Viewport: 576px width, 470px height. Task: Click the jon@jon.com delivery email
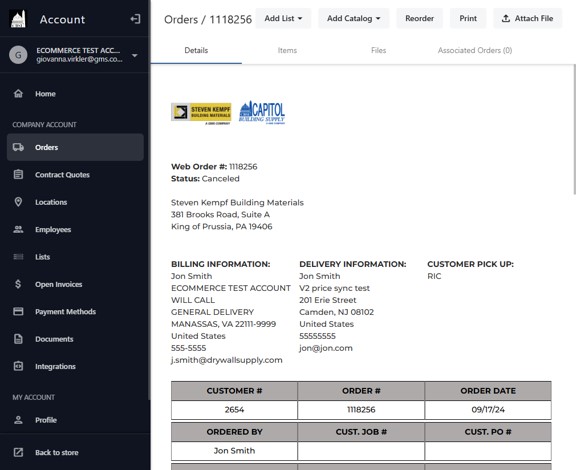(x=326, y=348)
